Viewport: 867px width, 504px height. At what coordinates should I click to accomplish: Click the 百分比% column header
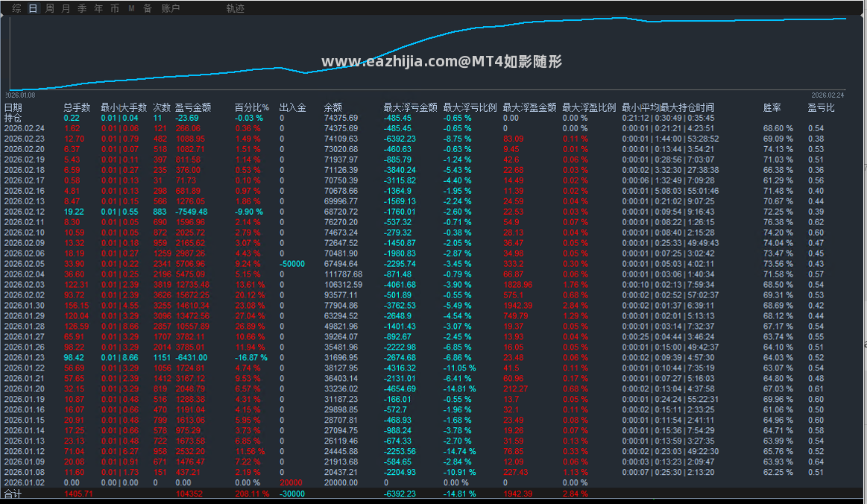[x=252, y=107]
